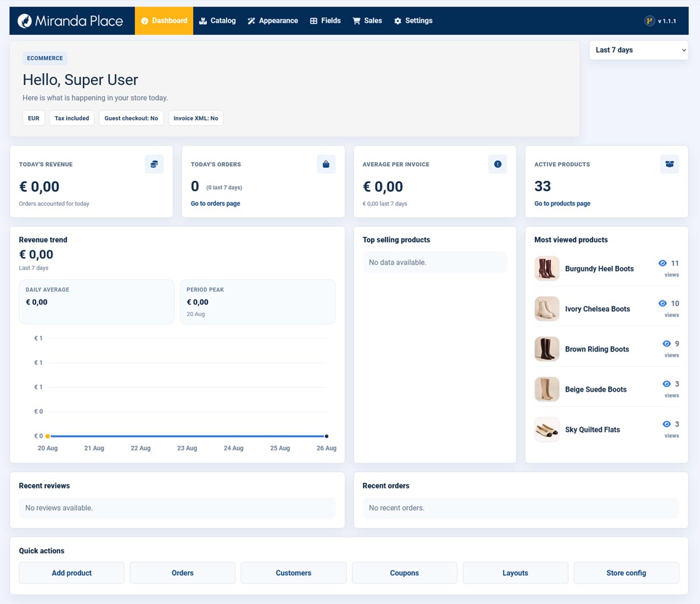Screen dimensions: 700x604
Task: Click the Beige Suede Boots product thumbnail
Action: [x=547, y=389]
